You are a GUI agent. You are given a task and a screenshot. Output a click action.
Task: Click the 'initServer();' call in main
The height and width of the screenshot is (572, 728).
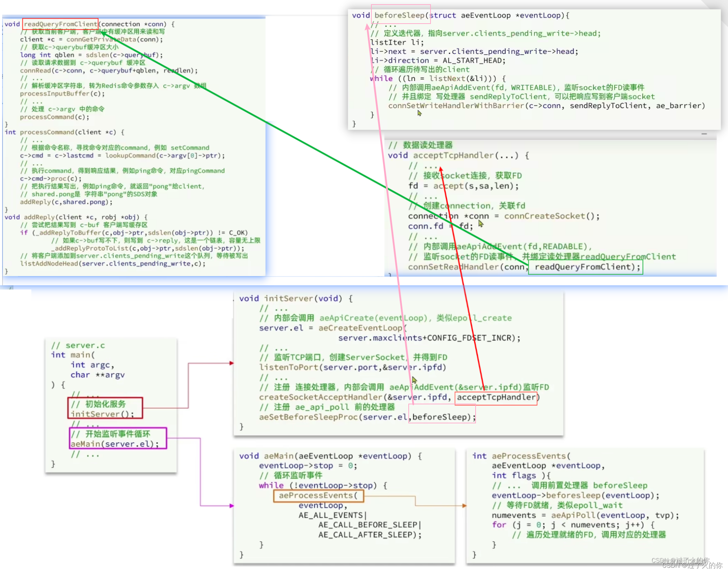(102, 414)
